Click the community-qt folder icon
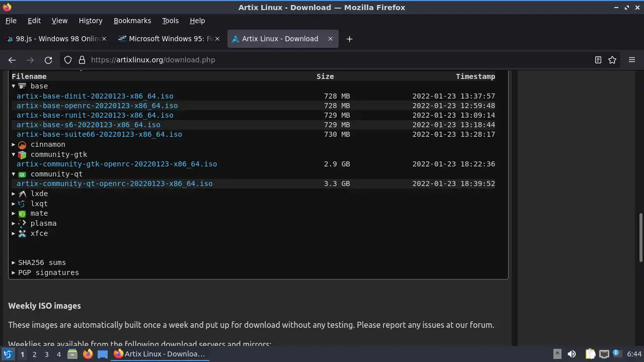Viewport: 644px width, 362px height. click(x=22, y=174)
